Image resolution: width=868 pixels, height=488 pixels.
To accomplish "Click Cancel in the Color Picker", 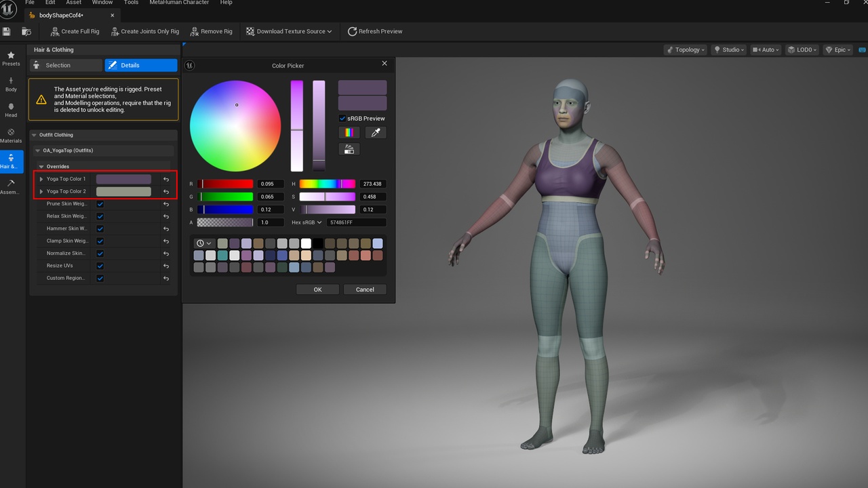I will point(365,289).
